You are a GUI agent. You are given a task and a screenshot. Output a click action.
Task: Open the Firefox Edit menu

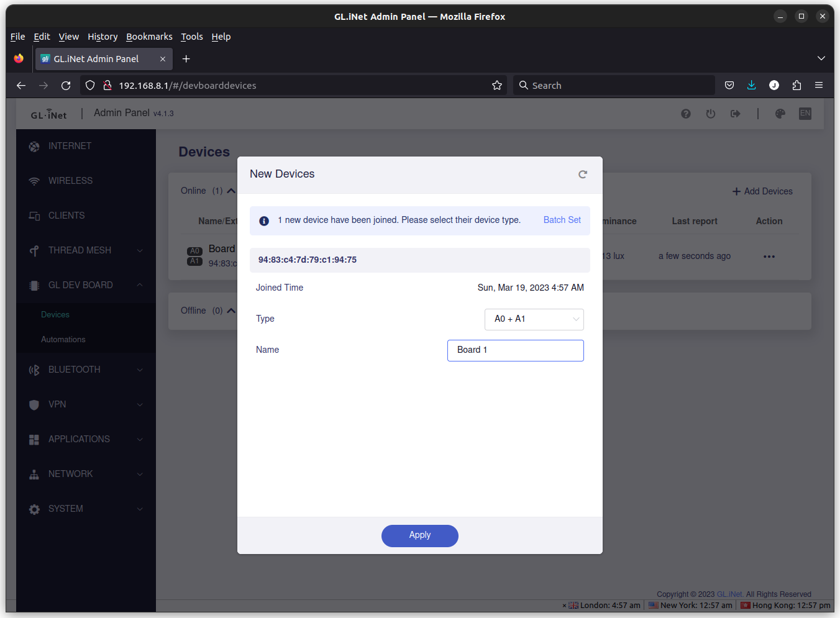42,37
